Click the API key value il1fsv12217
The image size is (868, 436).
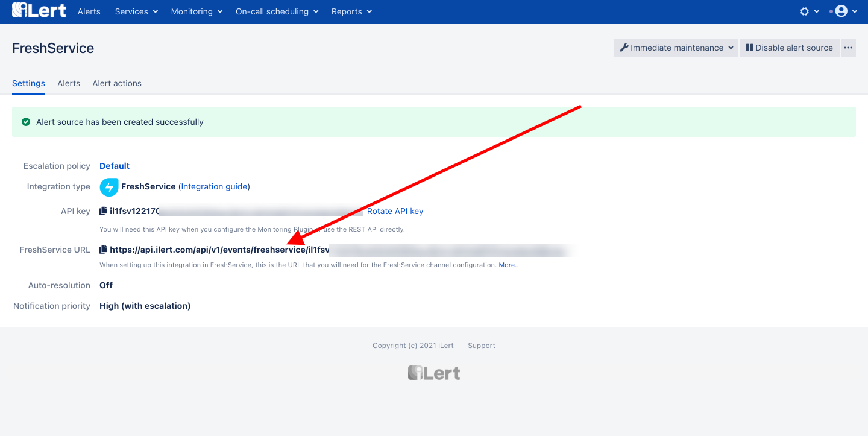point(135,211)
